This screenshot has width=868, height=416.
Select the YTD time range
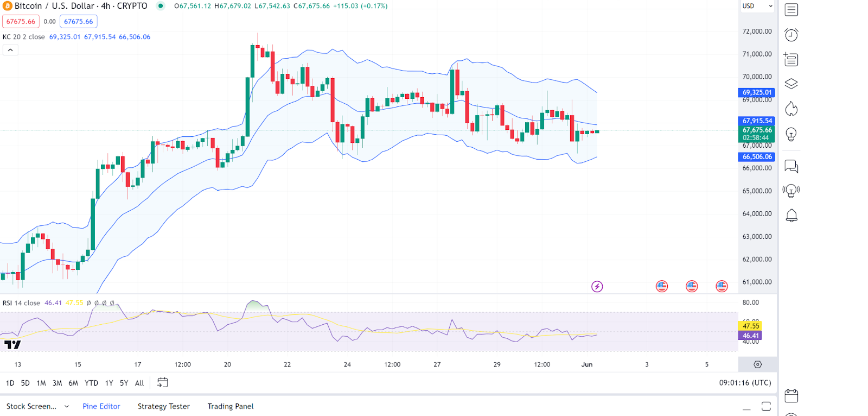[x=92, y=383]
